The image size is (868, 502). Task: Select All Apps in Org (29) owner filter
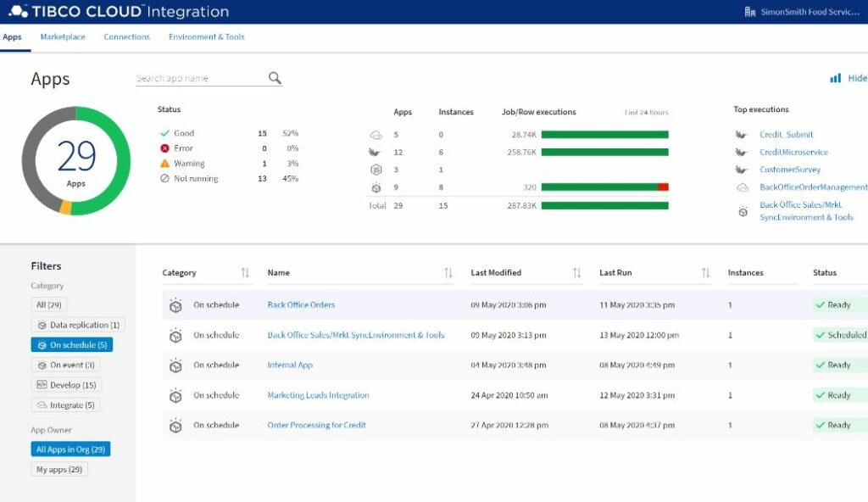point(71,449)
